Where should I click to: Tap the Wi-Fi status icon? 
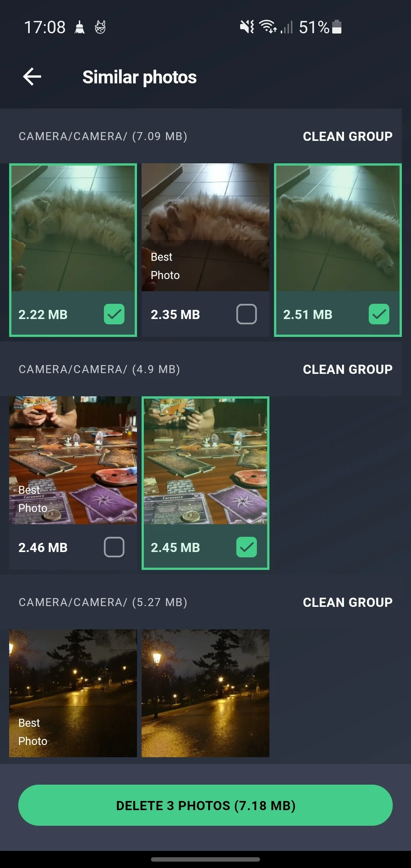[268, 27]
